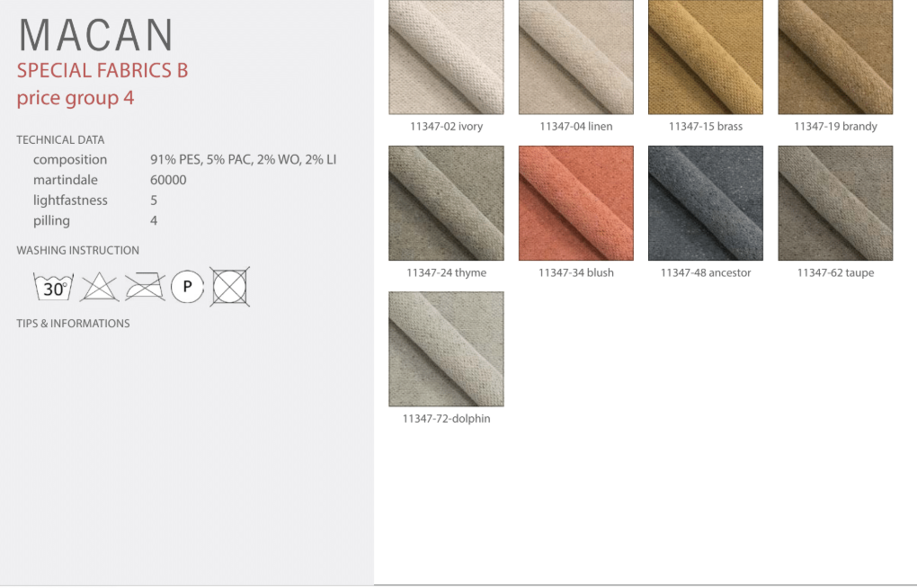Click the 30° wash temperature icon
Screen dimensions: 917x588
pyautogui.click(x=53, y=287)
